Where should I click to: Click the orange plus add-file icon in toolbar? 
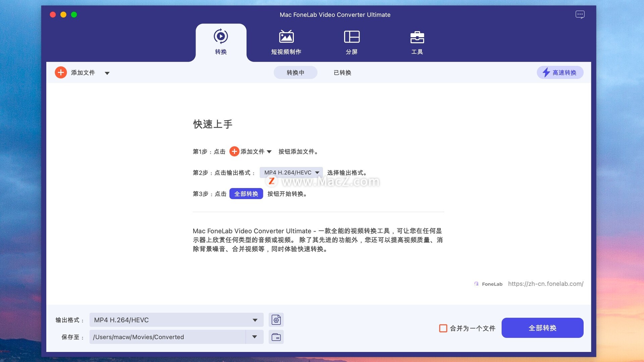61,72
